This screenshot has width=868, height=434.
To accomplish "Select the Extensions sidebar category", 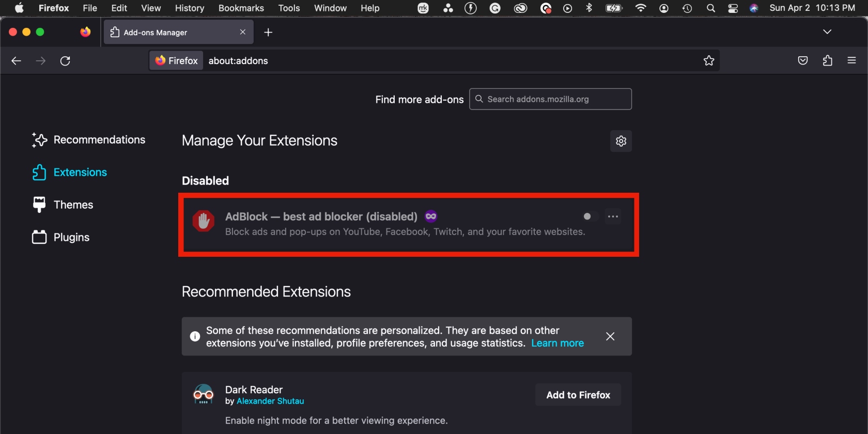I will (x=69, y=173).
